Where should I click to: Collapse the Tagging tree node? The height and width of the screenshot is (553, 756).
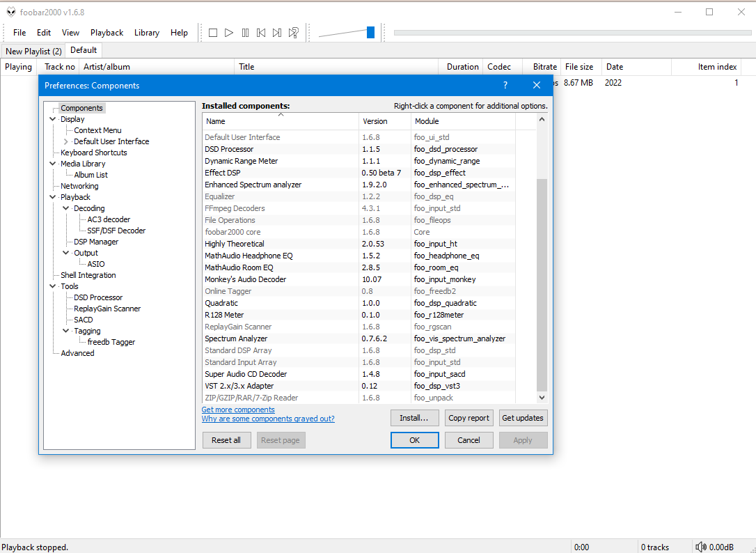66,331
